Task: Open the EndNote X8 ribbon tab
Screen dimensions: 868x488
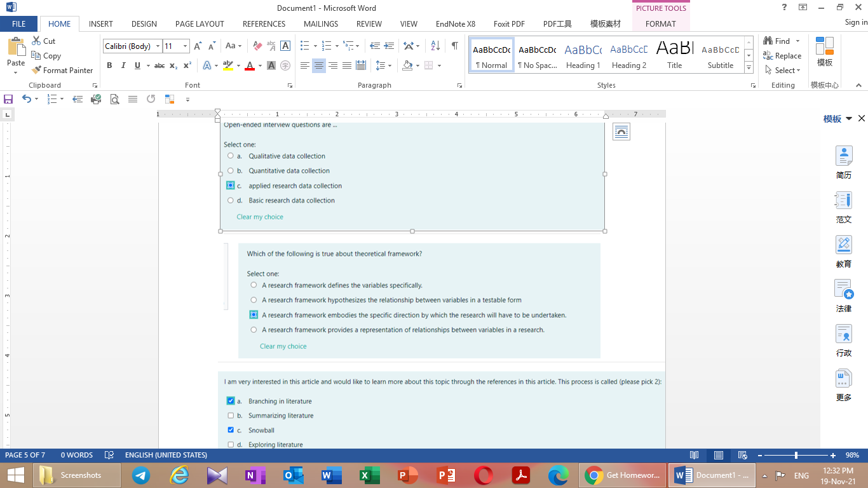Action: coord(455,24)
